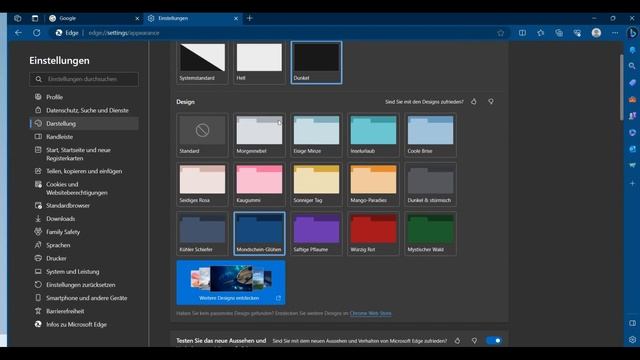This screenshot has width=640, height=360.
Task: Choose the Mondschein-Glühen design
Action: pos(259,233)
